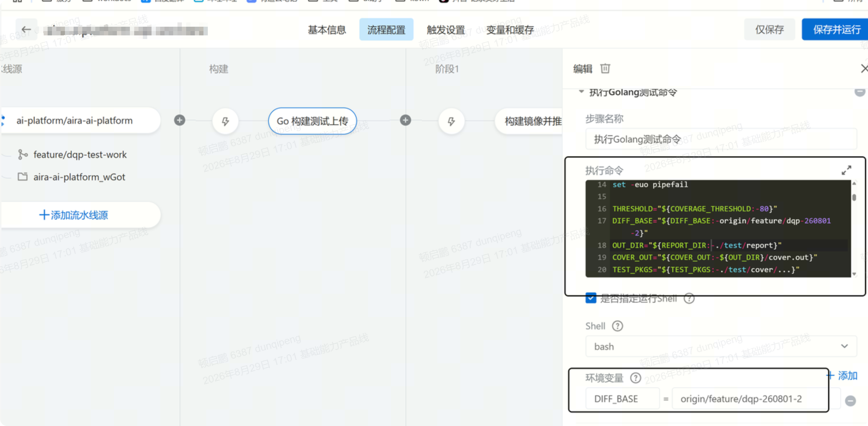
Task: Click 添加流水线源 button
Action: click(80, 215)
